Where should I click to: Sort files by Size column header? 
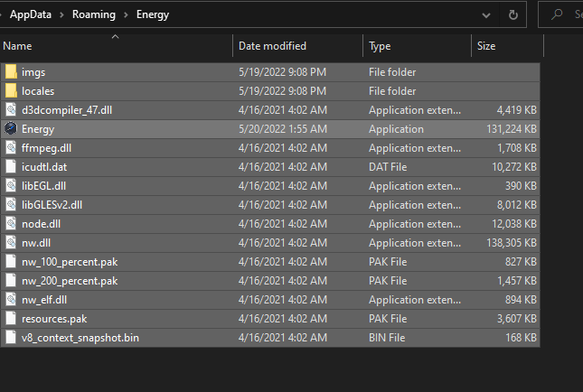pos(486,46)
